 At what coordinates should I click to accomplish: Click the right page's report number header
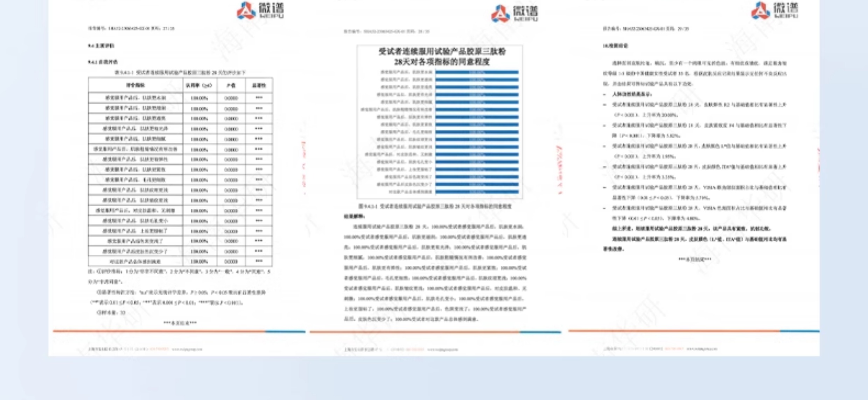pos(646,29)
